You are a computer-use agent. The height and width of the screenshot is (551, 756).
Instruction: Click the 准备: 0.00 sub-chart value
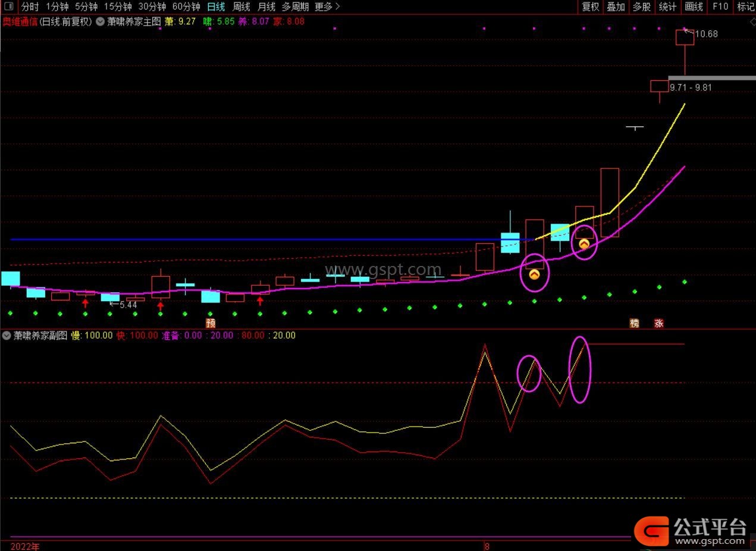(x=181, y=336)
